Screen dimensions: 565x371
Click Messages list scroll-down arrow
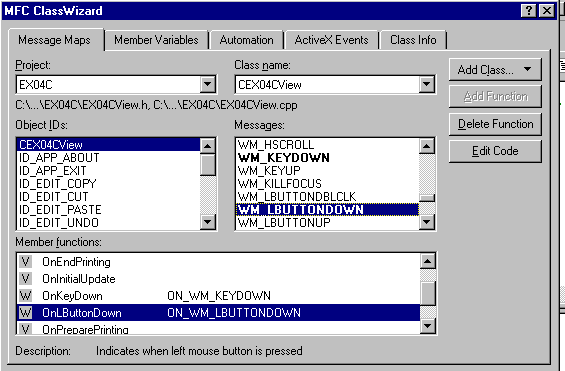427,222
